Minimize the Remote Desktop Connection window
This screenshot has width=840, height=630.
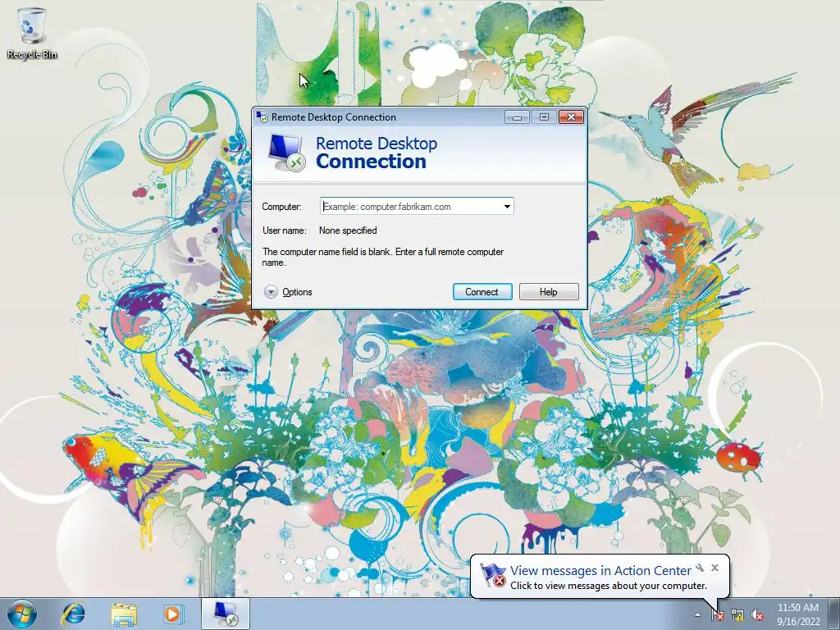click(x=517, y=116)
